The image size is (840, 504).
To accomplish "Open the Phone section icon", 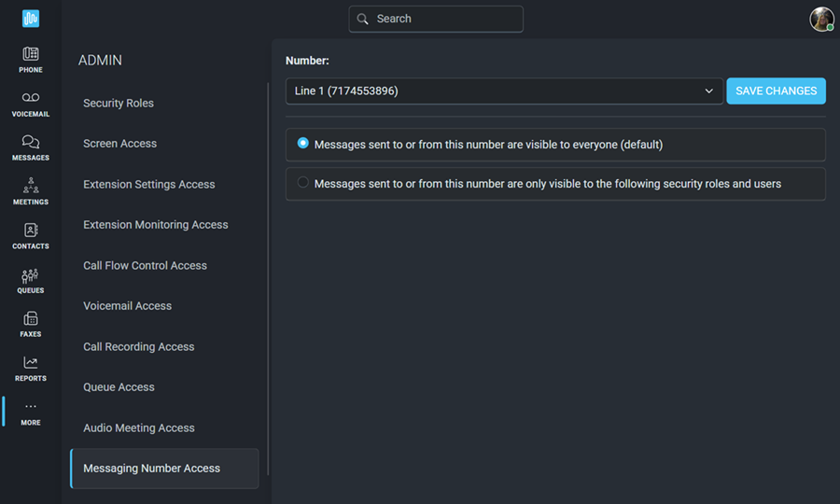I will (31, 53).
